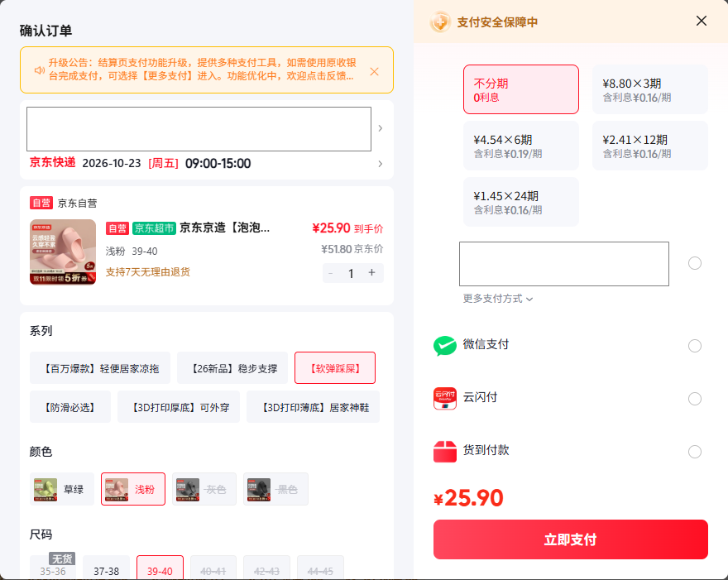Click 云闪付 payment label

click(480, 397)
